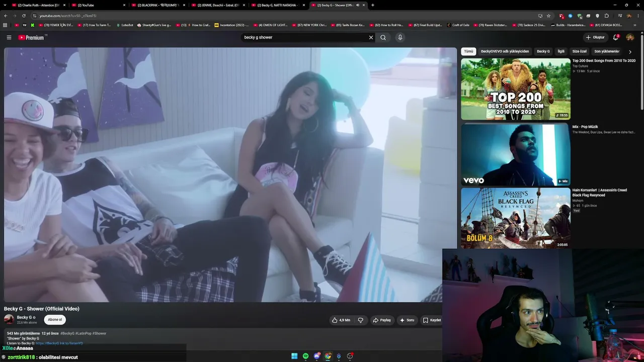Open the #LatinPop hashtag link
This screenshot has height=362, width=644.
click(84, 333)
